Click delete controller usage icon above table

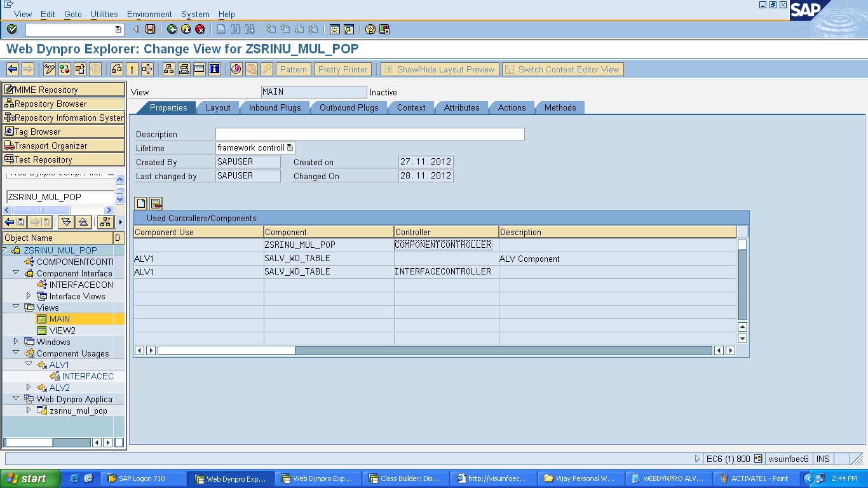(156, 203)
